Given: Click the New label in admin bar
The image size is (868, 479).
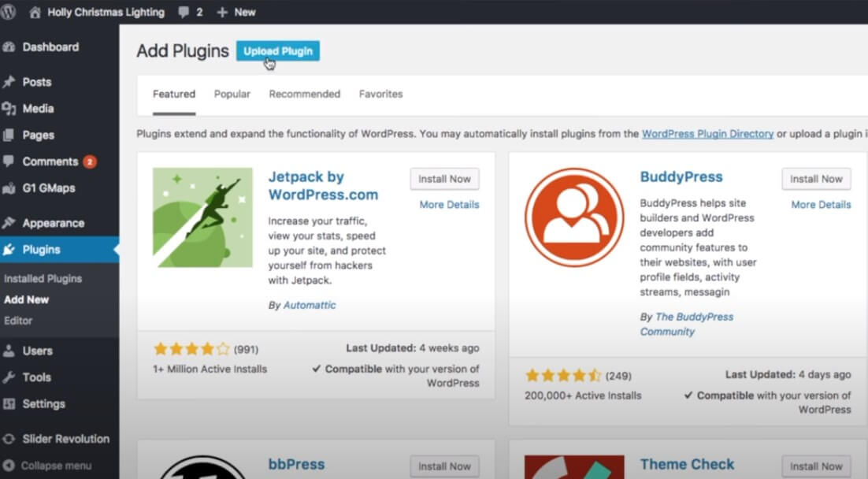Looking at the screenshot, I should (245, 12).
